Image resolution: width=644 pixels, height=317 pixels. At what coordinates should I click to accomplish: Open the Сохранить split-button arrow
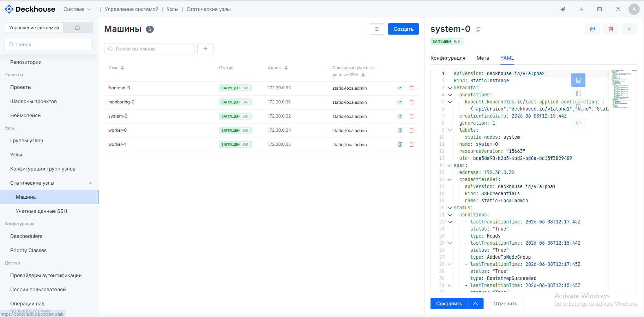(x=476, y=304)
